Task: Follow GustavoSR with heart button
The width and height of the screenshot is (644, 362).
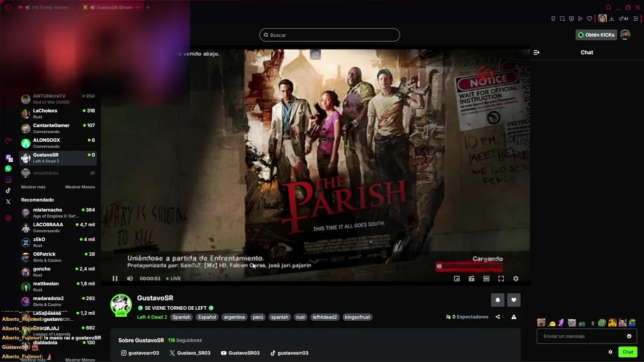Action: (514, 300)
